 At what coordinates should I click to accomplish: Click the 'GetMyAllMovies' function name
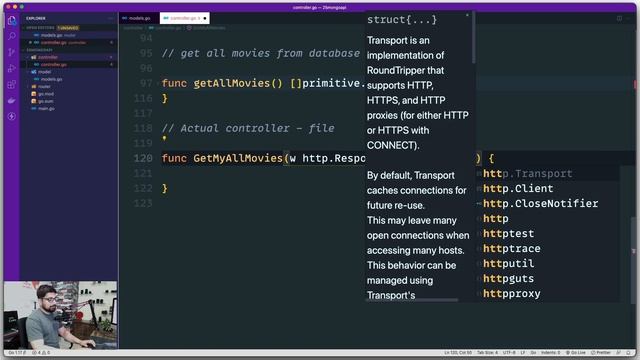coord(238,158)
